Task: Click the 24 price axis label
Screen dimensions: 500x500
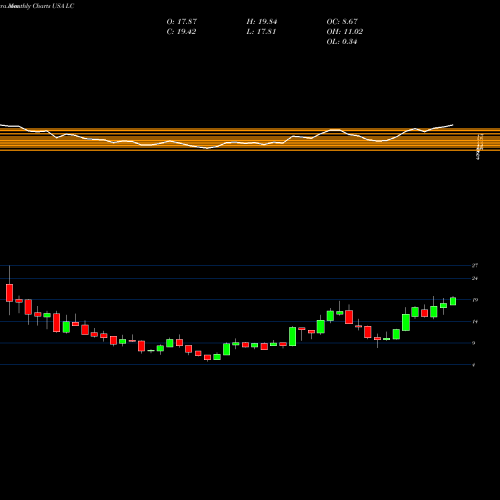Action: point(475,279)
